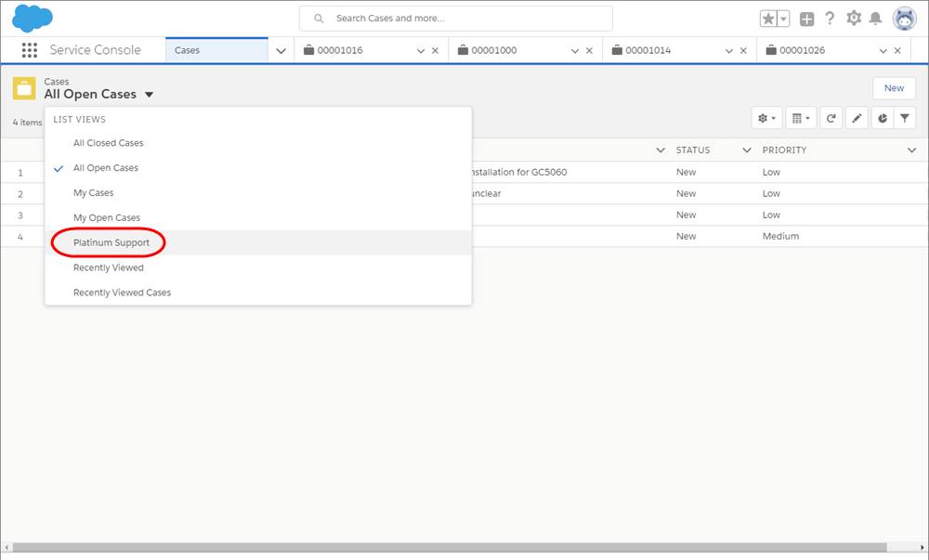
Task: Show the Charts pie icon panel
Action: [883, 118]
